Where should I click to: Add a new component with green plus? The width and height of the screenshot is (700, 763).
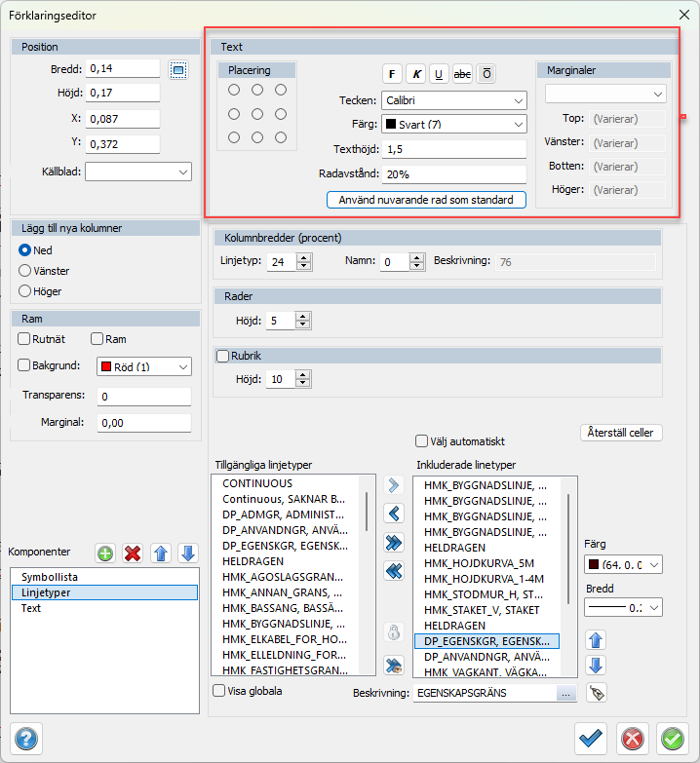105,553
